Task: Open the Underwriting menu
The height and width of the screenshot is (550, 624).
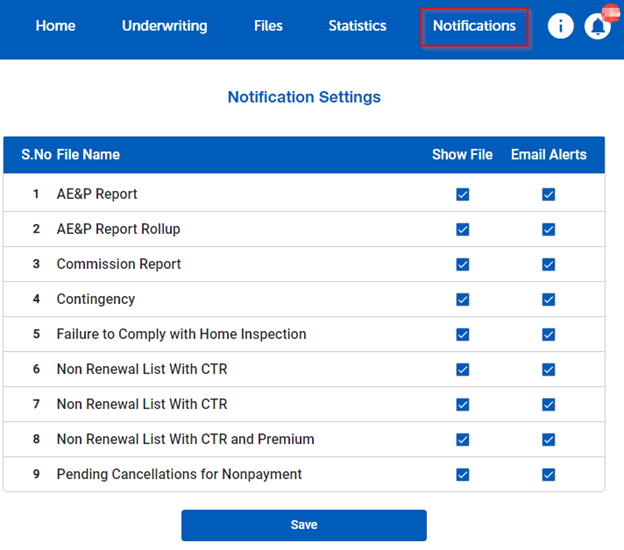Action: pos(164,26)
